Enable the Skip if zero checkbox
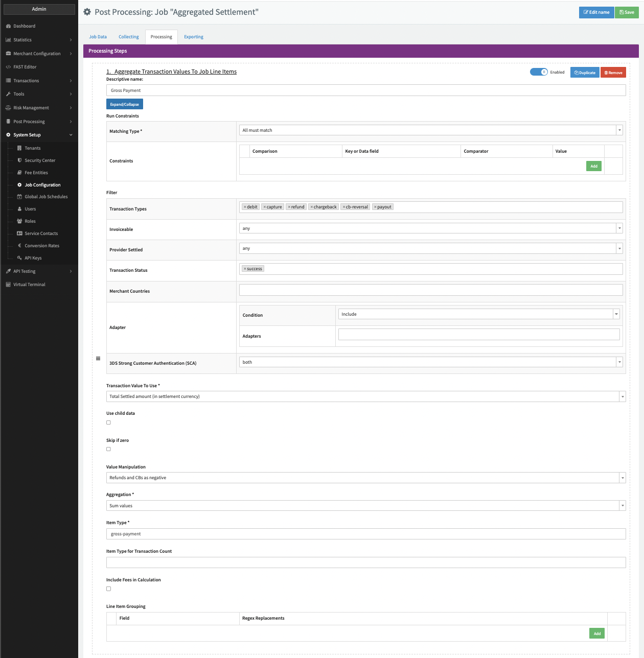 tap(108, 449)
